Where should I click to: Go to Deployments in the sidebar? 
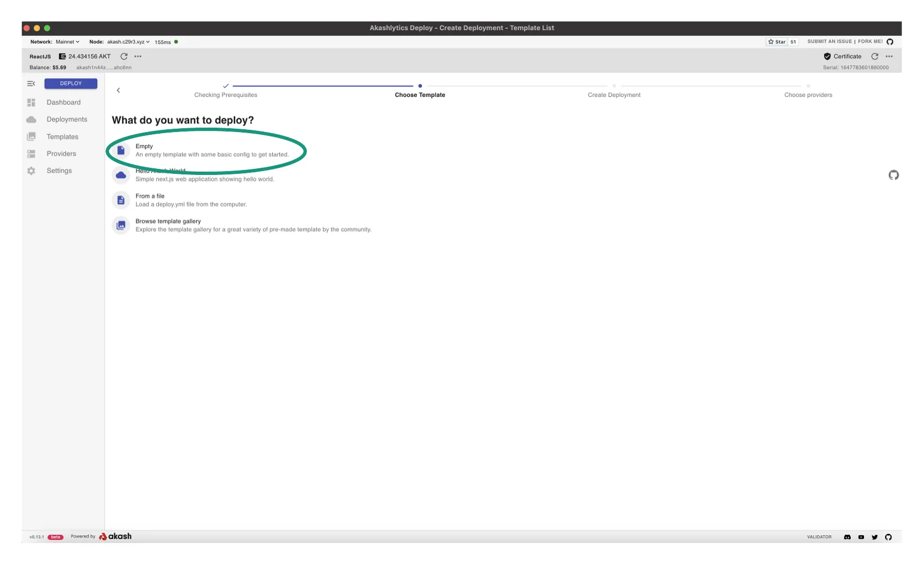[67, 119]
